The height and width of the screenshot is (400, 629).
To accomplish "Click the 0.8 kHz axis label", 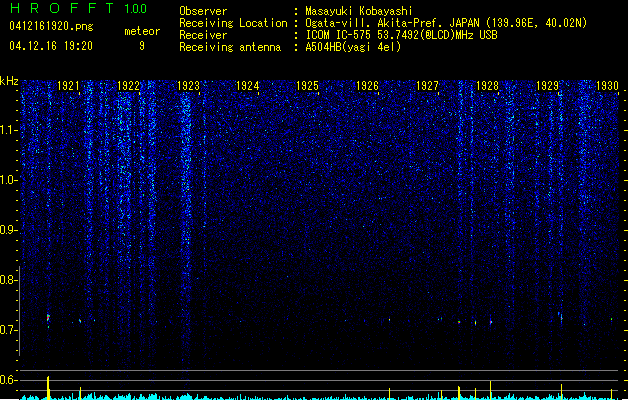I will pos(8,280).
